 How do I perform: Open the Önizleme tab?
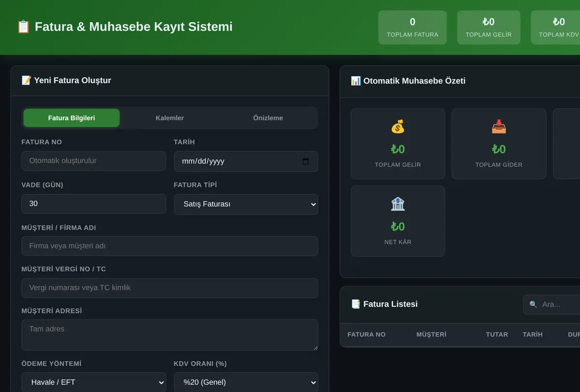(268, 118)
